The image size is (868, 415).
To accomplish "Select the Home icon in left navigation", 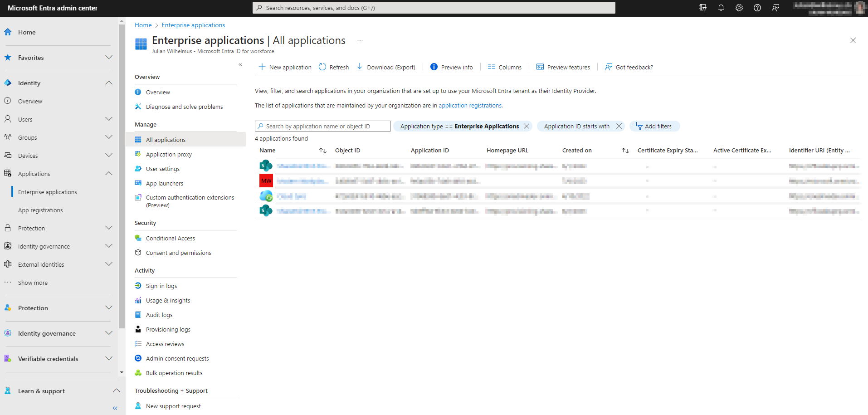I will [8, 32].
